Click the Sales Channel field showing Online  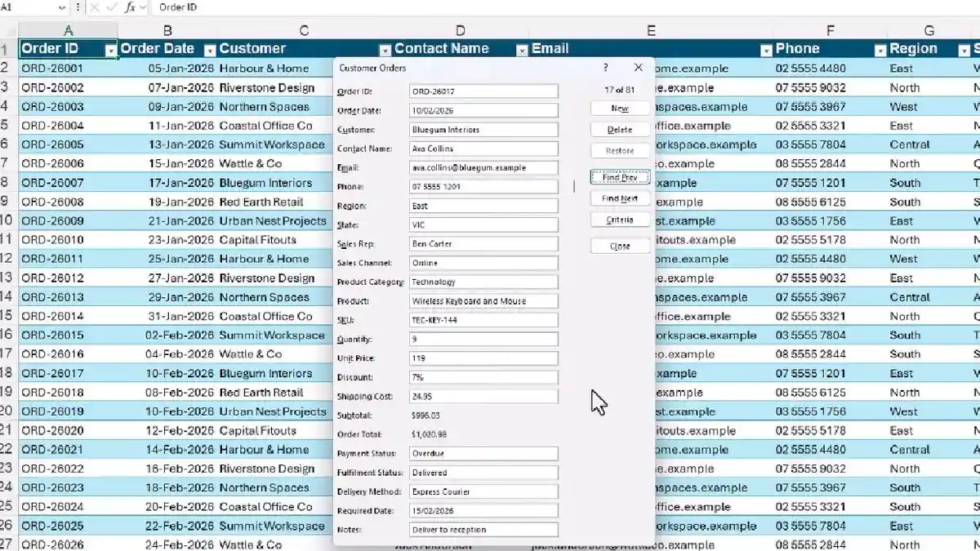[x=483, y=263]
